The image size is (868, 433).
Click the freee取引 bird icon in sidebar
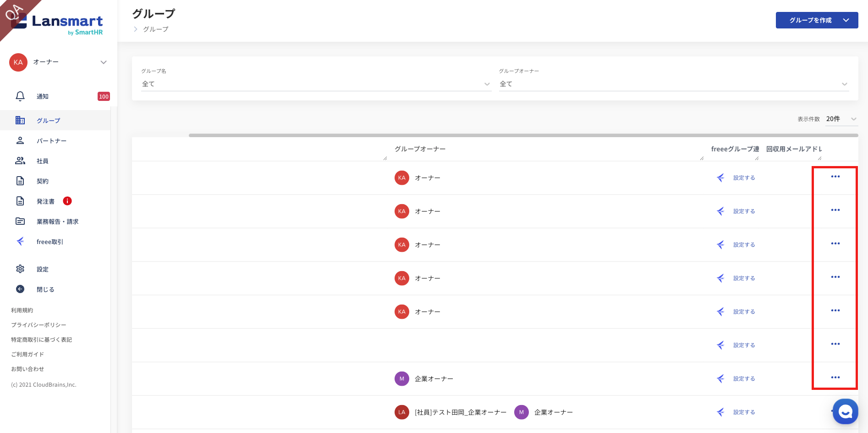tap(20, 241)
